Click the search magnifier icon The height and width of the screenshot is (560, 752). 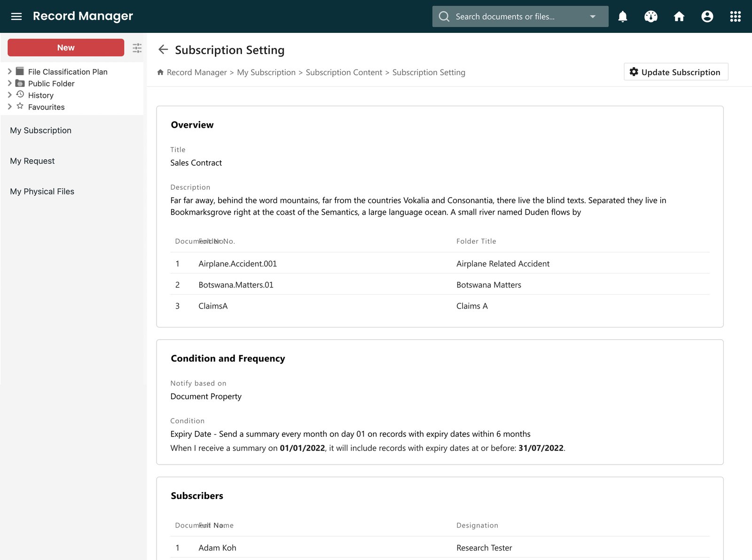444,16
